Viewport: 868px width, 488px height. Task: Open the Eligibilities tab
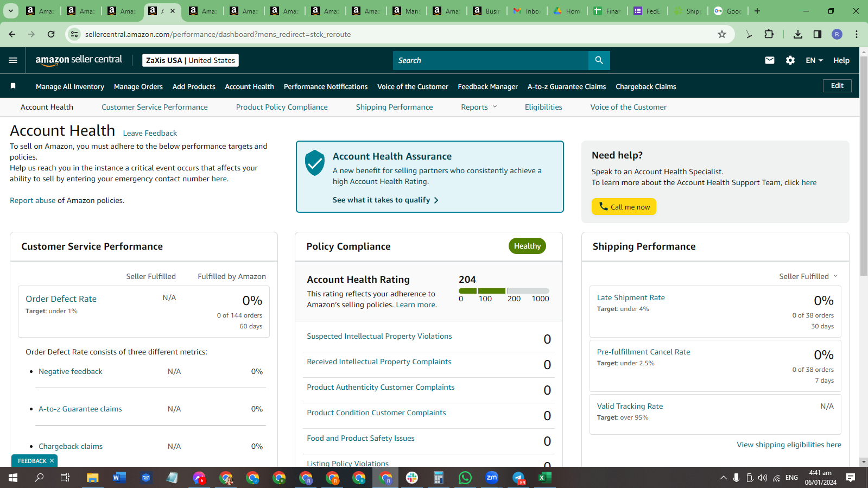[x=543, y=107]
